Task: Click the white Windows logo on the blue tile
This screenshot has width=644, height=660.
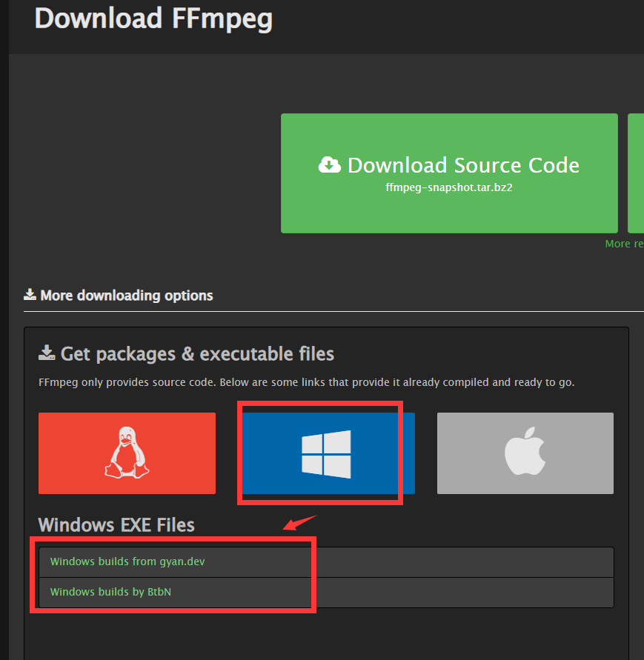Action: point(327,453)
